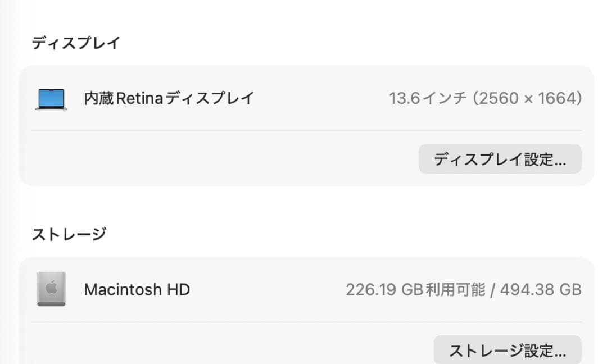Image resolution: width=607 pixels, height=364 pixels.
Task: Click the Macintosh HD volume name
Action: [137, 289]
